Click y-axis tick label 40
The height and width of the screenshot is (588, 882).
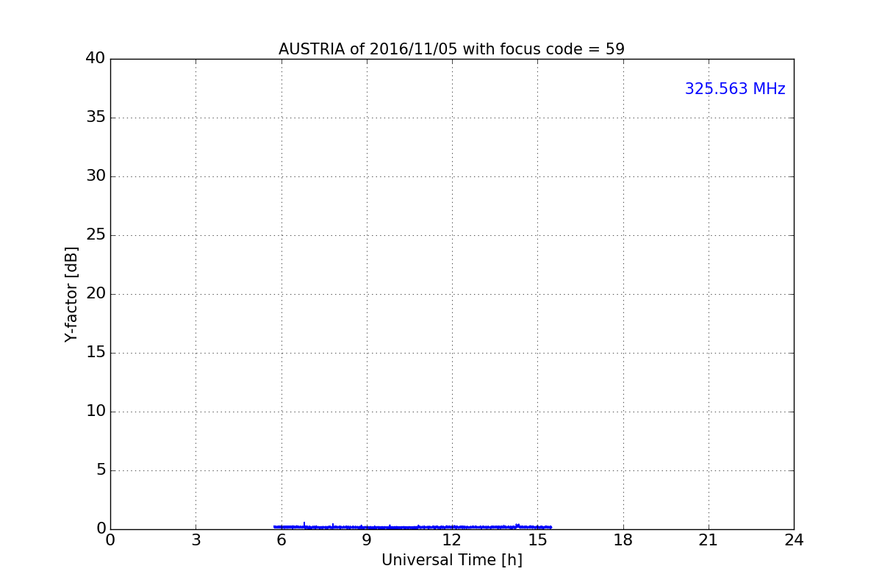click(x=96, y=58)
